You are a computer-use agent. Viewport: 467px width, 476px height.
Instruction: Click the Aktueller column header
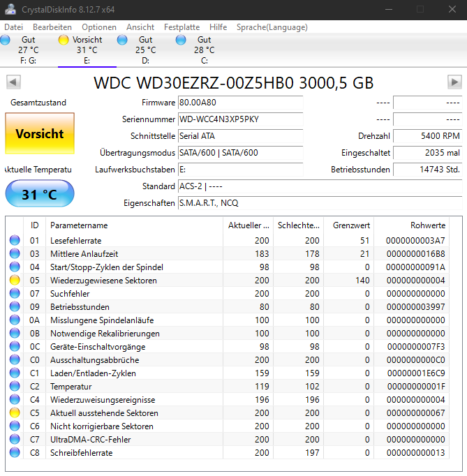pyautogui.click(x=249, y=225)
